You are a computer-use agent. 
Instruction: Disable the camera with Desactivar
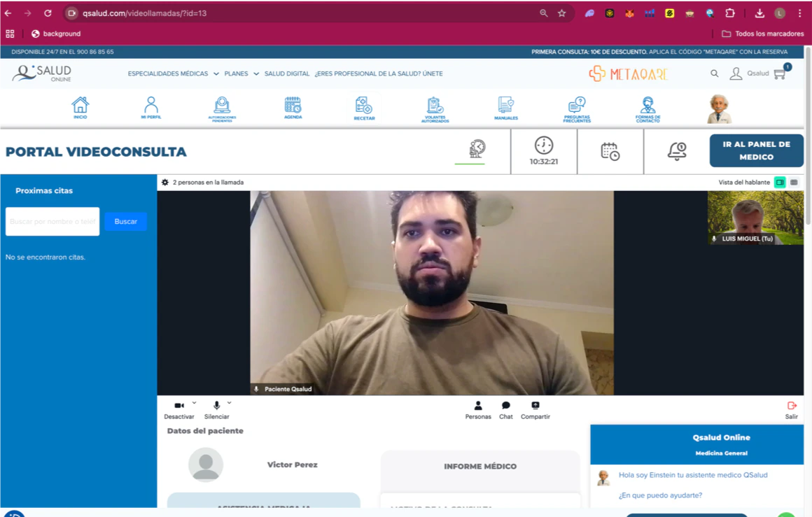click(179, 409)
